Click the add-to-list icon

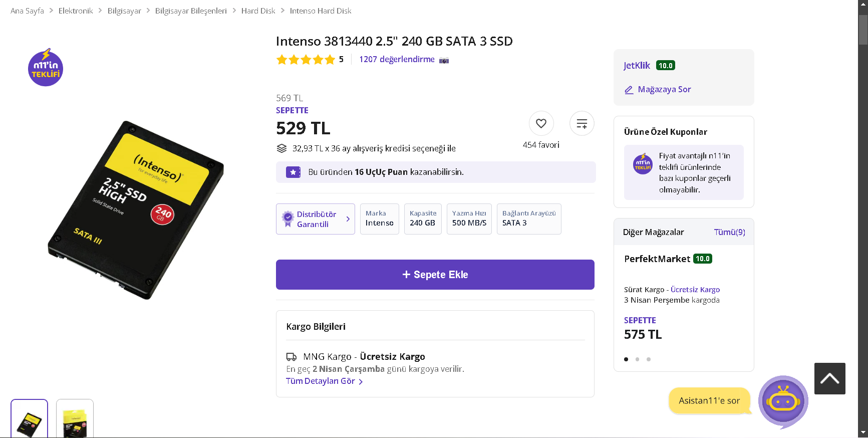point(582,123)
